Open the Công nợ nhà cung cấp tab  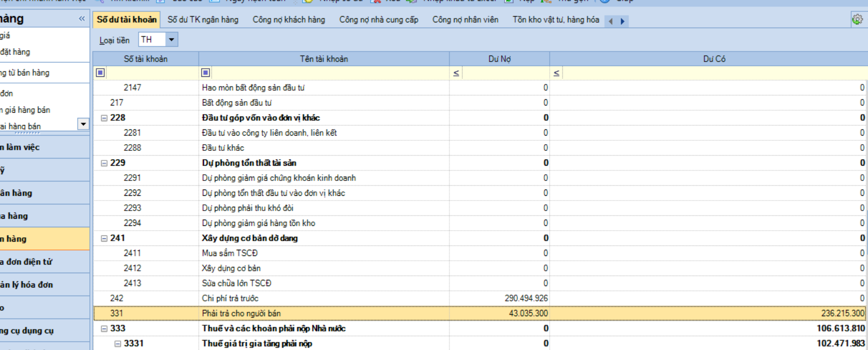pos(379,20)
